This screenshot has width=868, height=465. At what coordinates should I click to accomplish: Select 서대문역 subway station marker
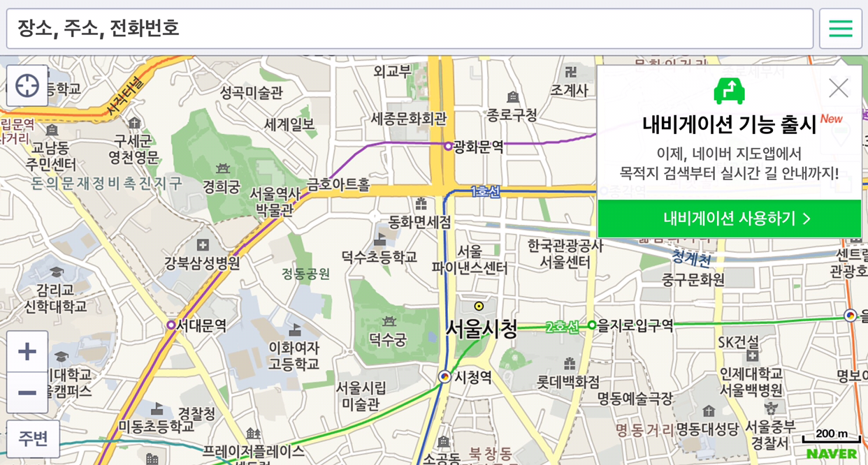(x=171, y=325)
